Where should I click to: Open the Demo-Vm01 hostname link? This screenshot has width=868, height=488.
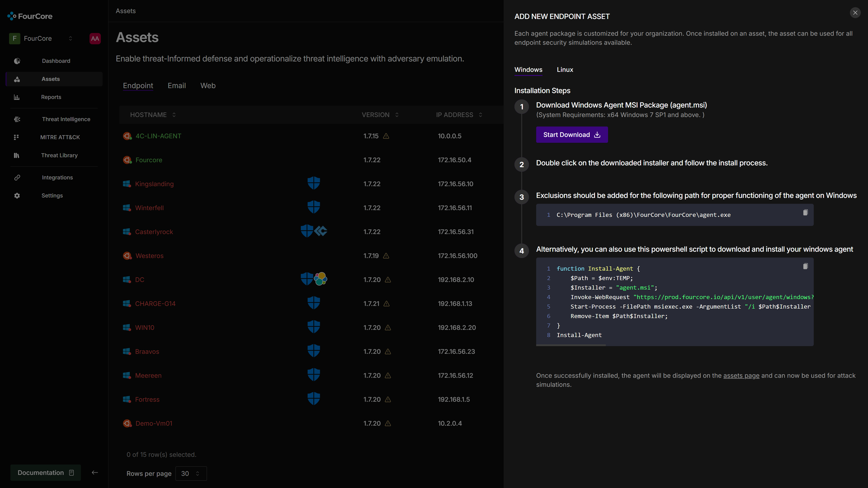coord(154,423)
